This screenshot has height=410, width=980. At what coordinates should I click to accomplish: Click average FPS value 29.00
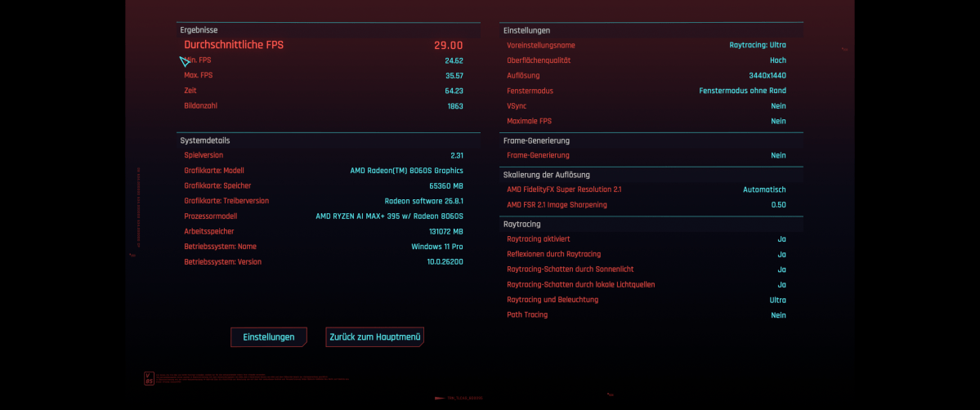click(x=449, y=46)
